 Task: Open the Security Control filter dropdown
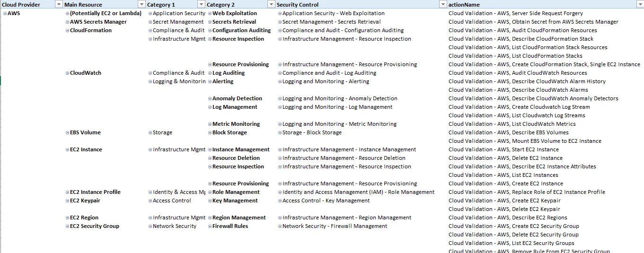[443, 5]
